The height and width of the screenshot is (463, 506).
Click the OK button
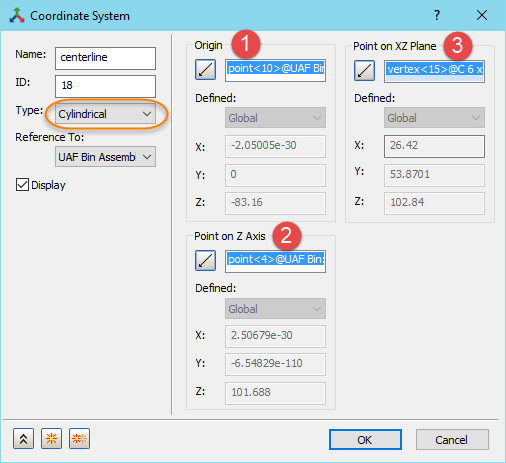pos(365,440)
